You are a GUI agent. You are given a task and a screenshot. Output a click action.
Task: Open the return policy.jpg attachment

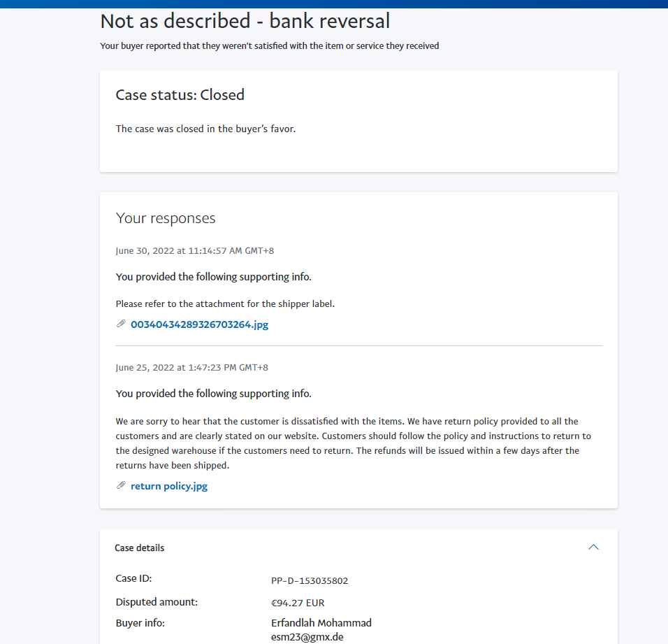pos(168,486)
